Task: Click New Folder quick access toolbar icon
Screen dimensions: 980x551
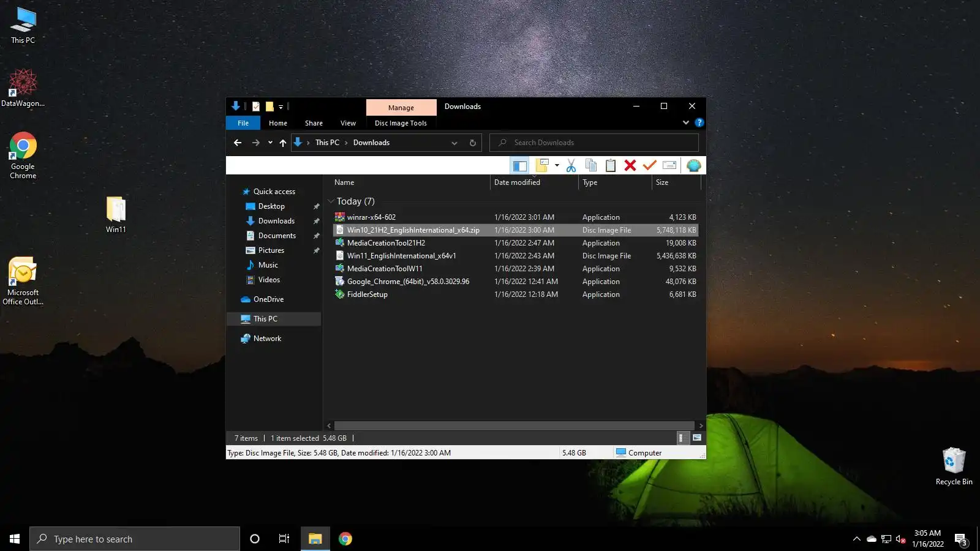Action: tap(269, 107)
